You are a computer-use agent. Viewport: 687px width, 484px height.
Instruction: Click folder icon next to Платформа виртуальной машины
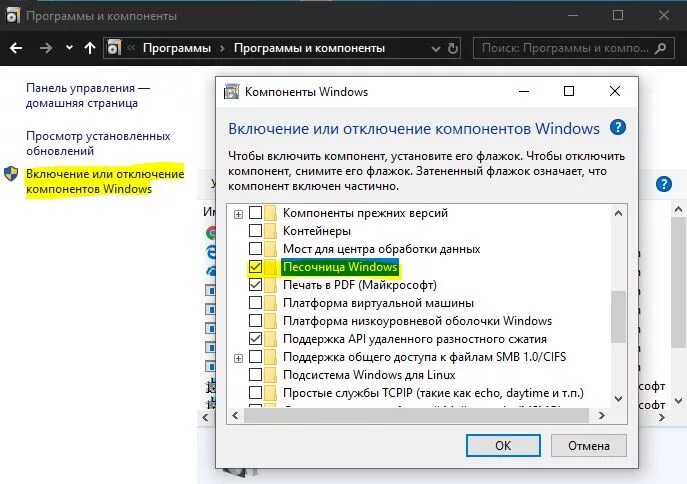click(271, 303)
